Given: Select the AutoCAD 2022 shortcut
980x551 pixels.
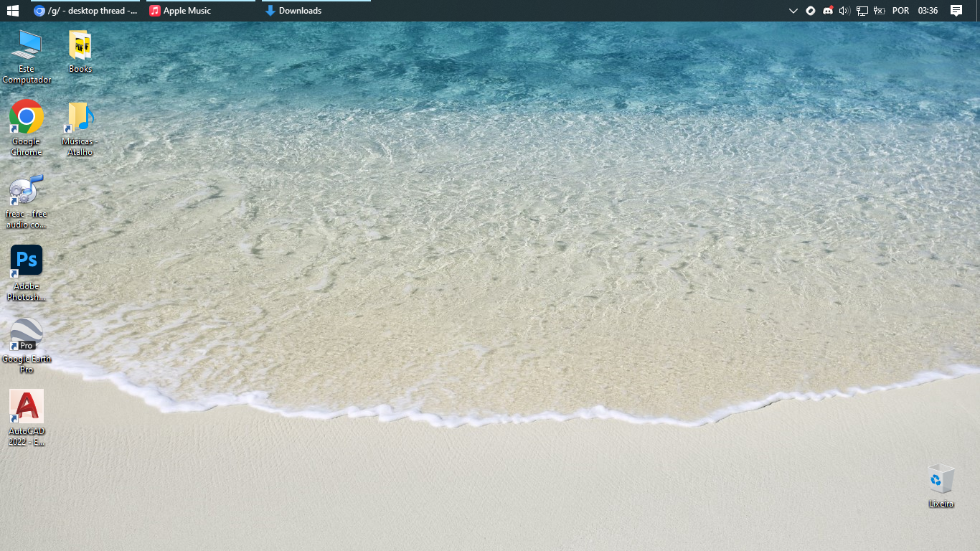Looking at the screenshot, I should (27, 418).
